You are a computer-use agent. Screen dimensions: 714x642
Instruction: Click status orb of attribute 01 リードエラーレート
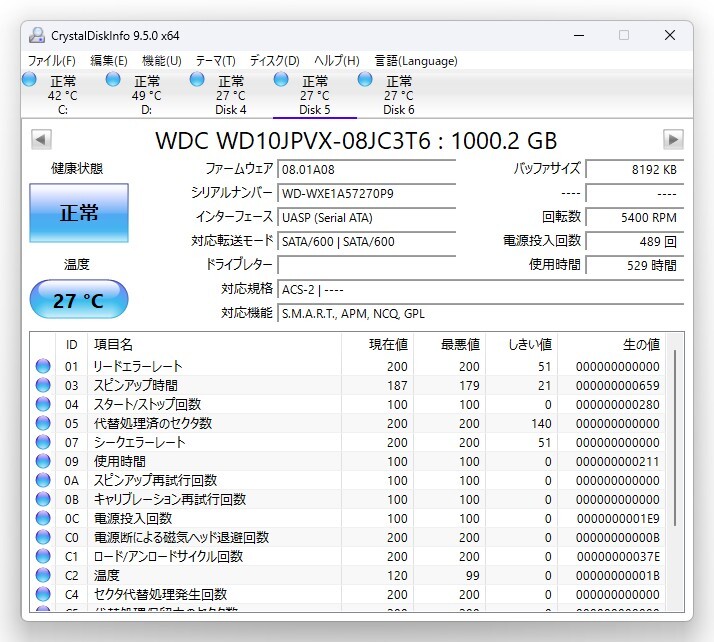[43, 366]
